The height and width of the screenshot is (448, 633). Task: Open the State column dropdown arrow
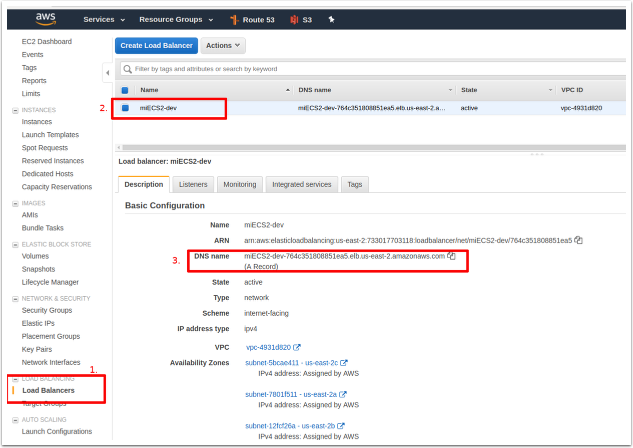pyautogui.click(x=550, y=90)
